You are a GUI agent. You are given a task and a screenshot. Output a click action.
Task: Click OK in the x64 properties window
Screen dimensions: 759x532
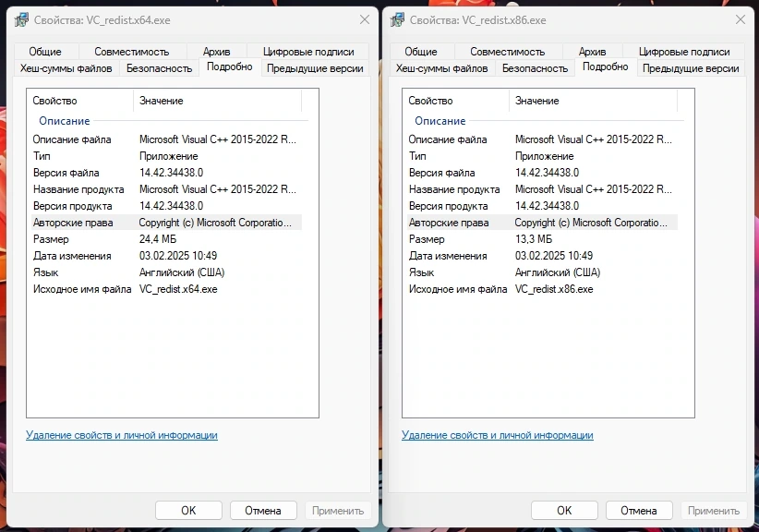(x=188, y=511)
